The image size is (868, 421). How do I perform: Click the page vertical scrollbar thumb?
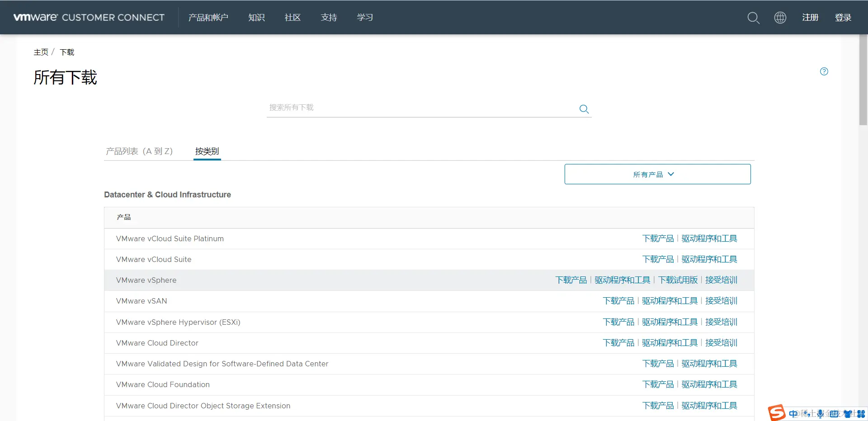pyautogui.click(x=863, y=80)
